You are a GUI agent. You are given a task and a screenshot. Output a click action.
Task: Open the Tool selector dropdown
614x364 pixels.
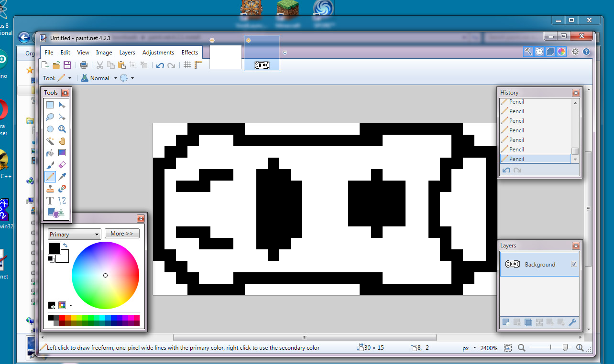69,78
